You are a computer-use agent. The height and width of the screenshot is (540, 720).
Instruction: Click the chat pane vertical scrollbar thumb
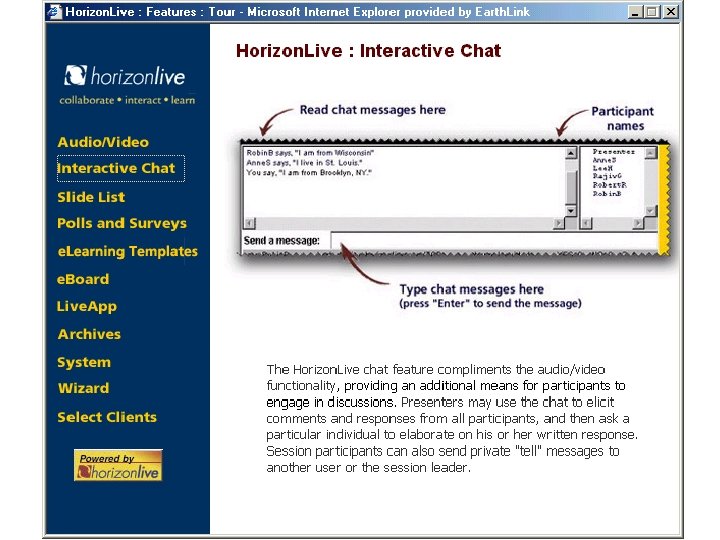coord(571,187)
